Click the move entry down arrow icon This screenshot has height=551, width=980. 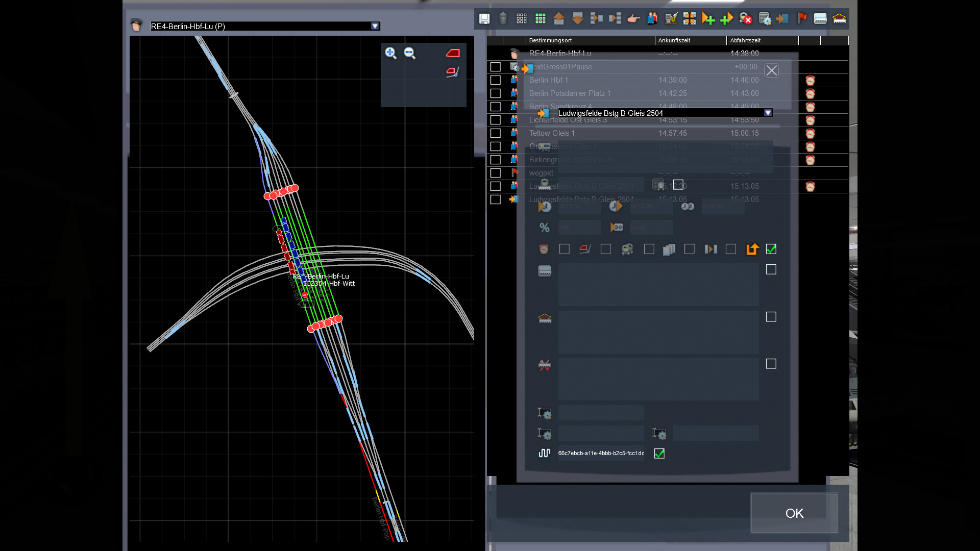pyautogui.click(x=578, y=19)
